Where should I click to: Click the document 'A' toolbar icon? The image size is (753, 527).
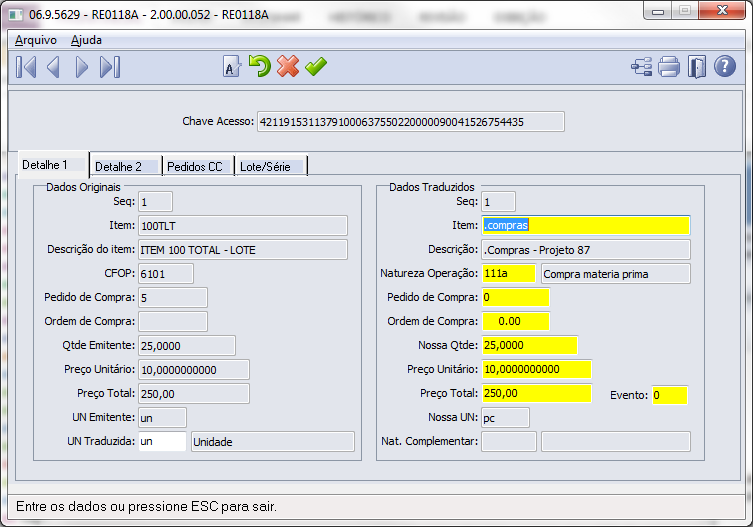(x=232, y=67)
